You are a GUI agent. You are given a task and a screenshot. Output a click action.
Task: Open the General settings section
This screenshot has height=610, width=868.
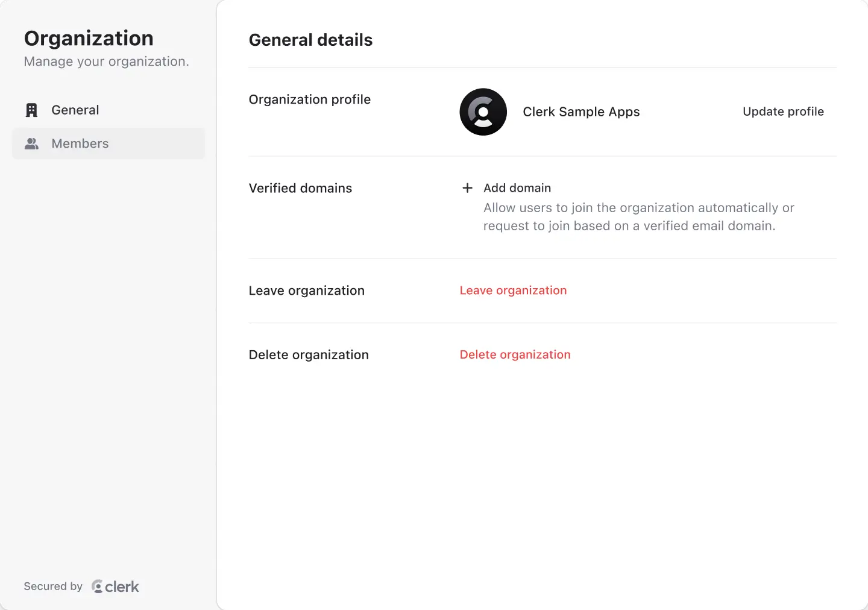pos(75,110)
